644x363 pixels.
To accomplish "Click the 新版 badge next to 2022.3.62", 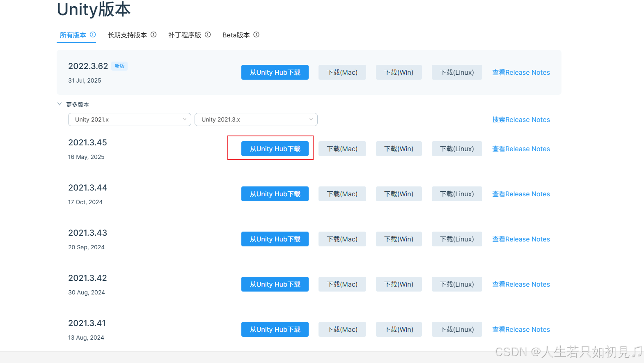I will [119, 66].
